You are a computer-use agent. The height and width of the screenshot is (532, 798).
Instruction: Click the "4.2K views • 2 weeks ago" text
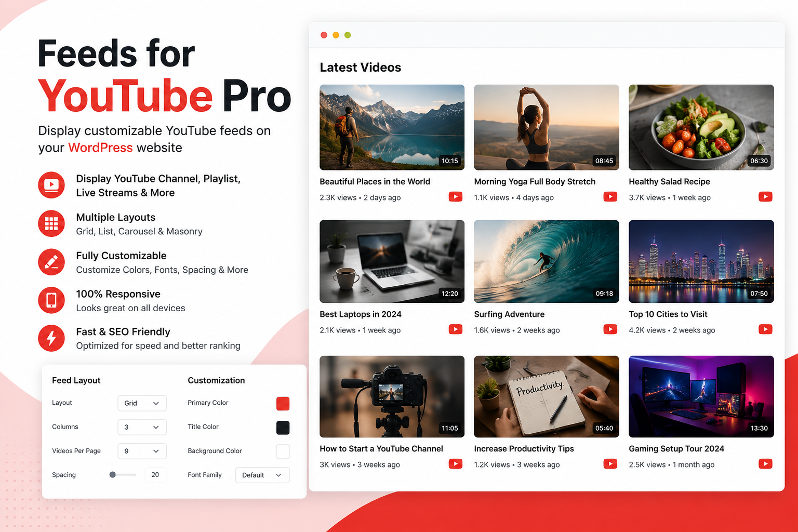672,330
